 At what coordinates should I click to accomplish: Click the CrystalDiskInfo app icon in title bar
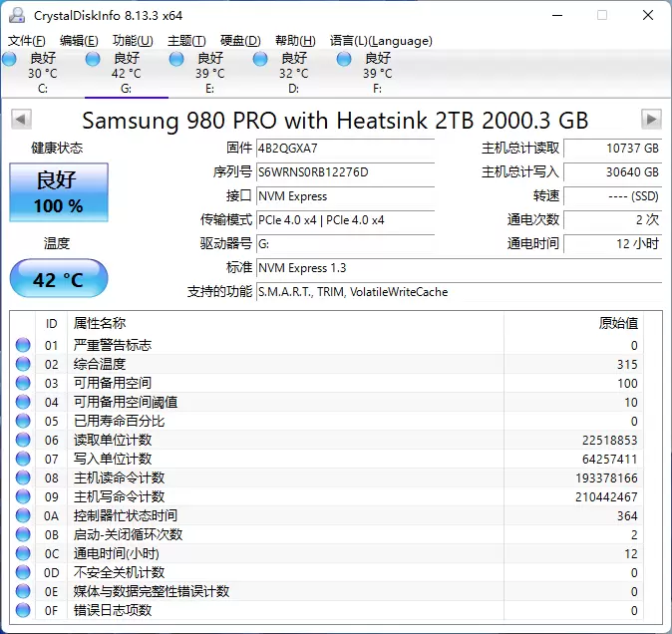point(17,15)
